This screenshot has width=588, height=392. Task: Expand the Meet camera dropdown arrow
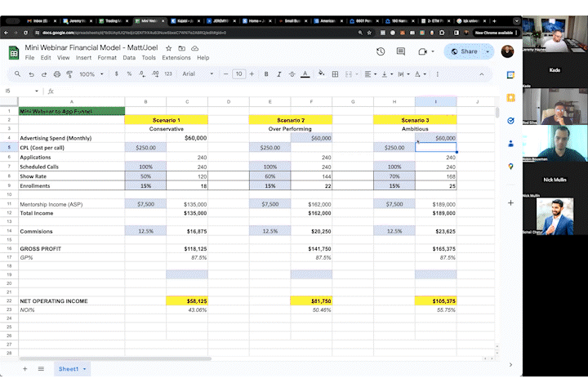[433, 51]
